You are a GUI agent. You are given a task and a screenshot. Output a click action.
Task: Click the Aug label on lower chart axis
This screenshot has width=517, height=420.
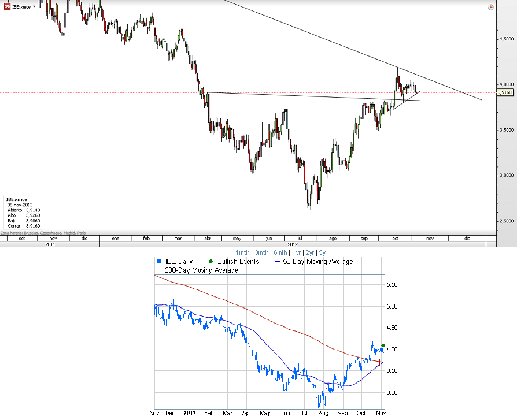(x=323, y=413)
